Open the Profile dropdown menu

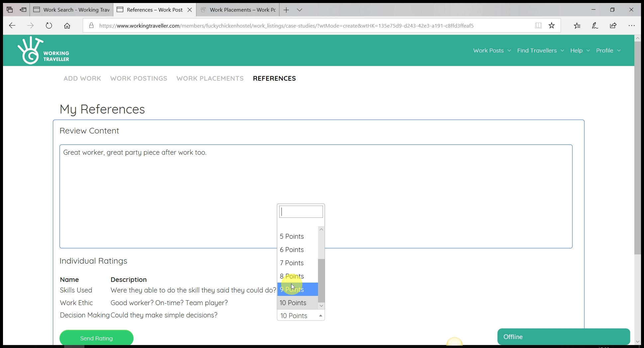click(x=608, y=50)
